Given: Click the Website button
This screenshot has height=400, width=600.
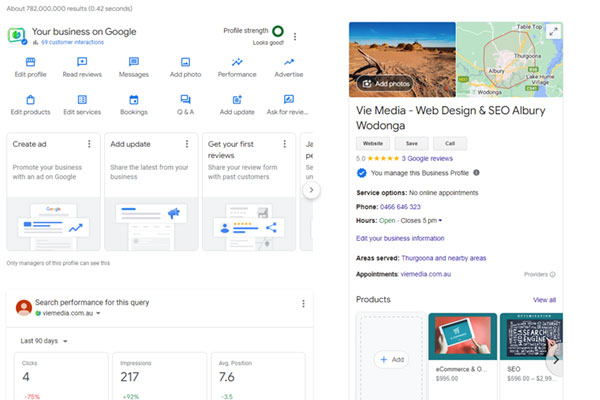Looking at the screenshot, I should coord(373,144).
